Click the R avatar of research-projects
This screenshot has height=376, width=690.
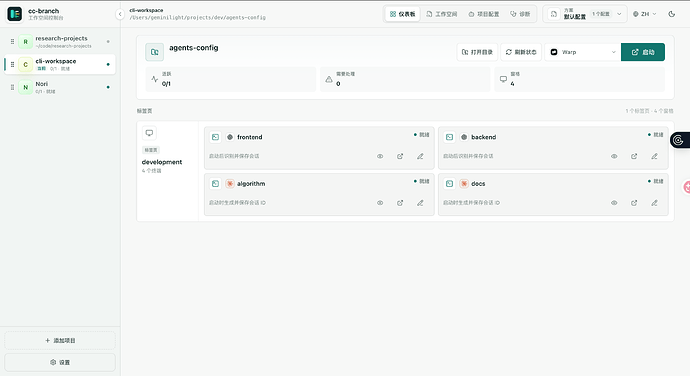tap(26, 42)
